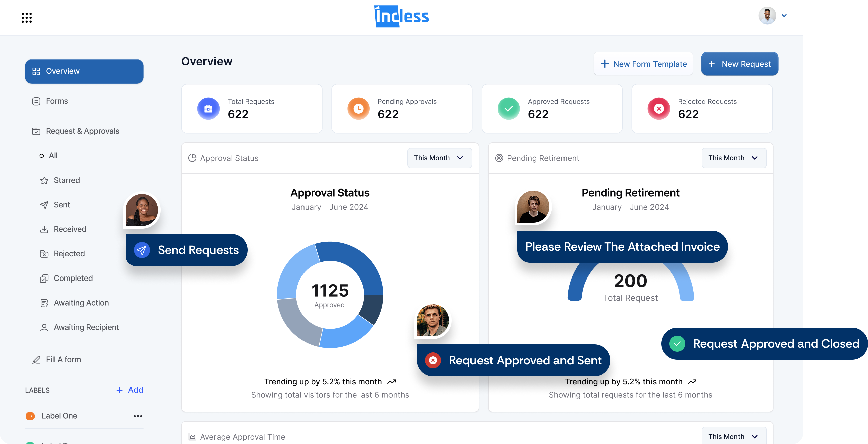The width and height of the screenshot is (868, 444).
Task: Open Label One three-dot options
Action: [138, 416]
